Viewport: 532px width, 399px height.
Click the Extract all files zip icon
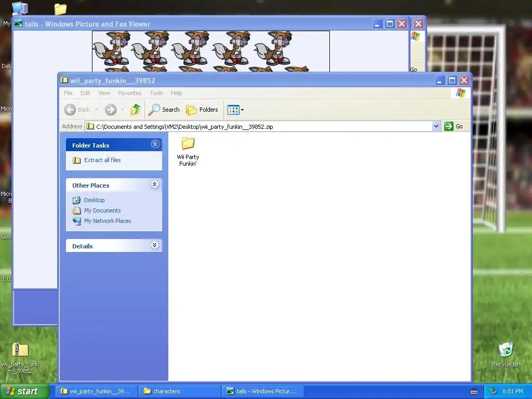(77, 160)
